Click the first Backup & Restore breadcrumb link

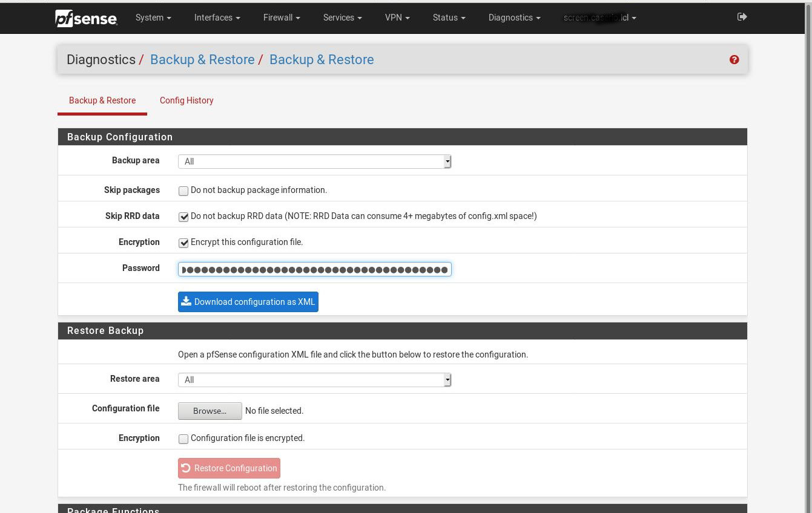pyautogui.click(x=202, y=59)
